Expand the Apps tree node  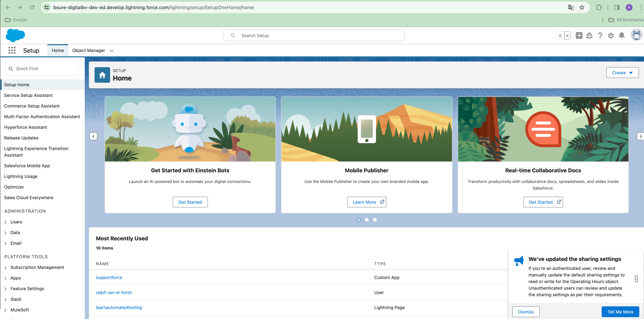[x=5, y=278]
